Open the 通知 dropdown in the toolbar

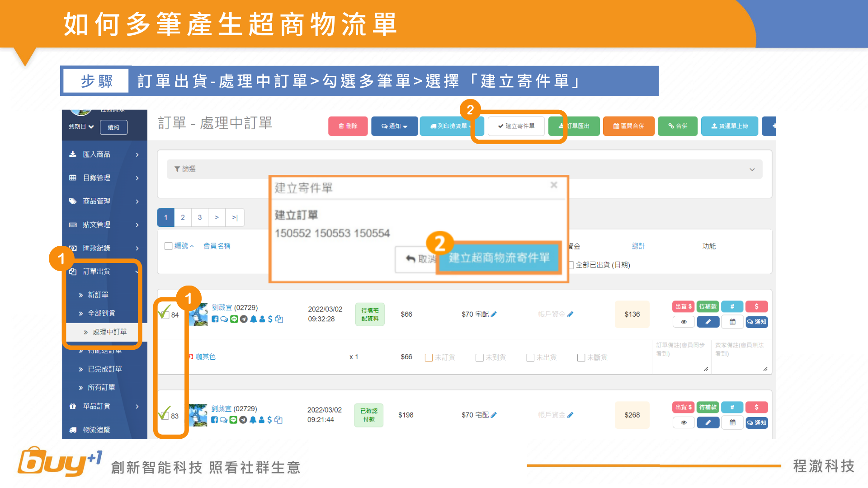(x=394, y=126)
